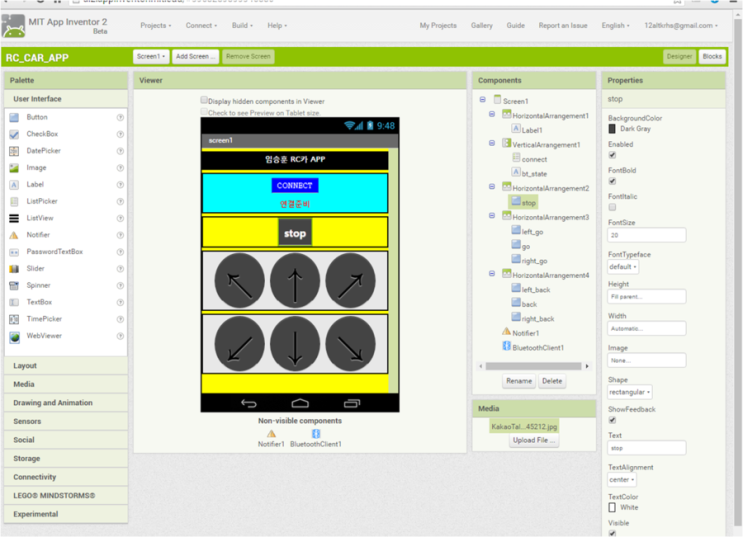Toggle the ShowFeedback checkbox

[x=612, y=420]
